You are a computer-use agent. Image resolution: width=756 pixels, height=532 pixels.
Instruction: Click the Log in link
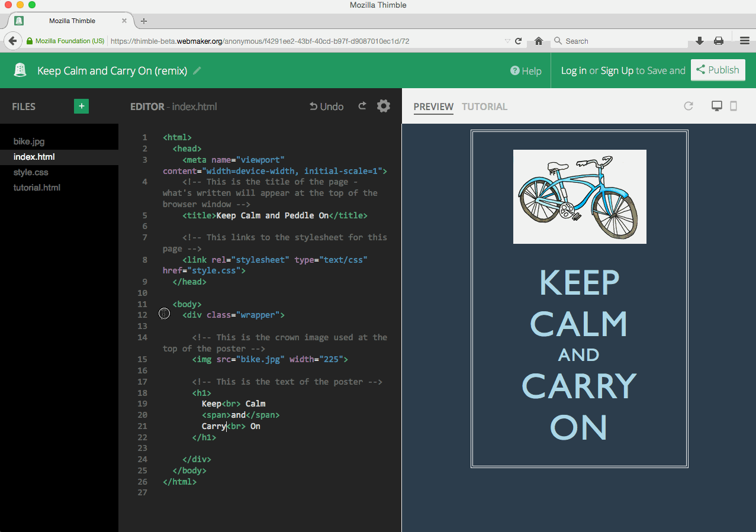[x=574, y=70]
